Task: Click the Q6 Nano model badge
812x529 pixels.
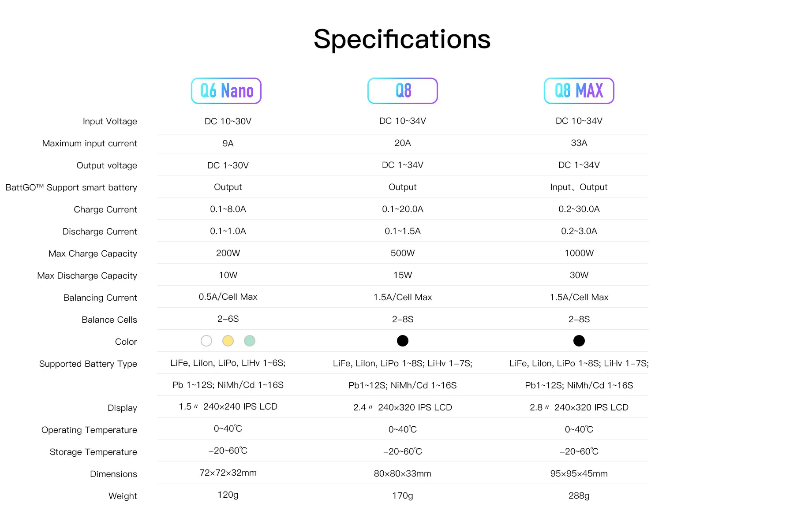Action: click(226, 91)
